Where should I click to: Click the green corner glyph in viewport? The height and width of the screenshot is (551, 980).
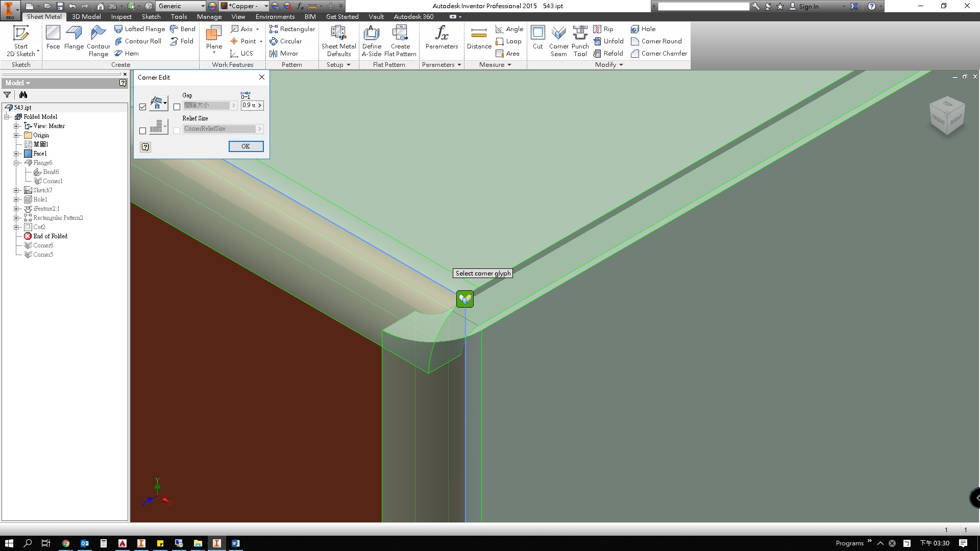[x=464, y=299]
